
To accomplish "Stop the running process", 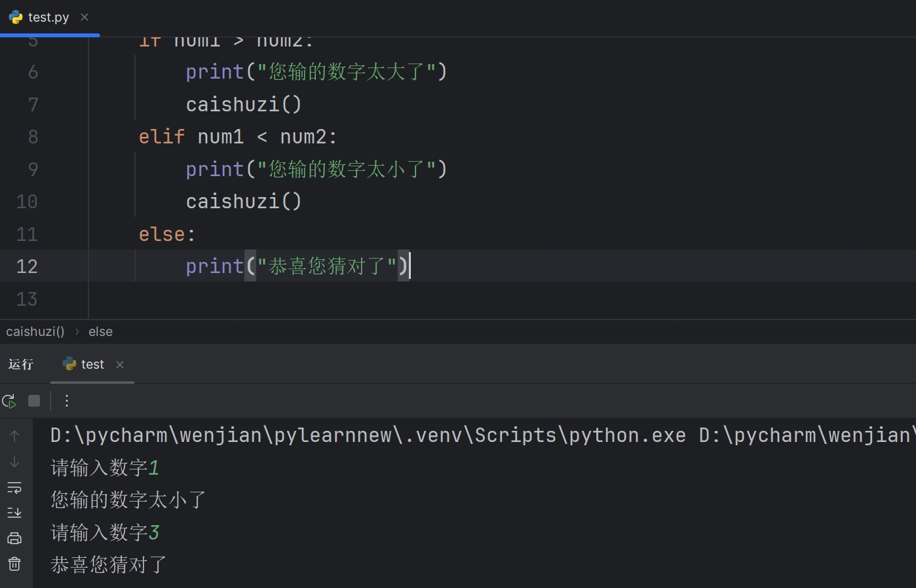I will [34, 401].
